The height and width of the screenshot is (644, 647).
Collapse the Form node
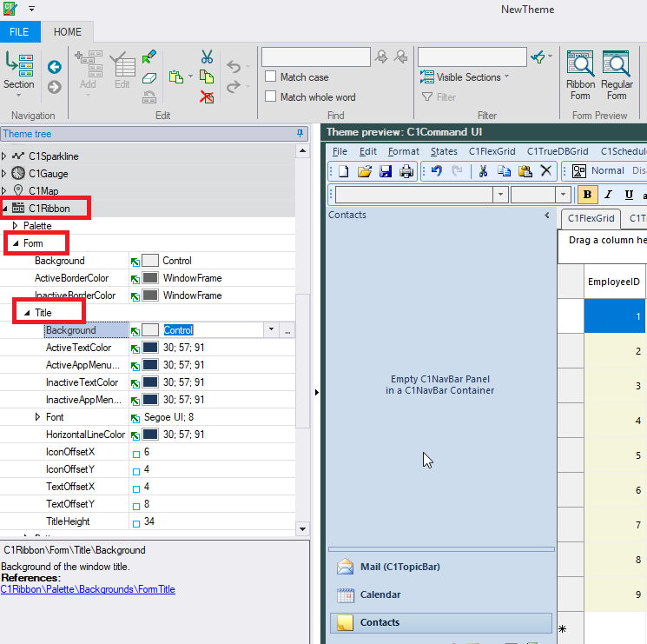[16, 243]
